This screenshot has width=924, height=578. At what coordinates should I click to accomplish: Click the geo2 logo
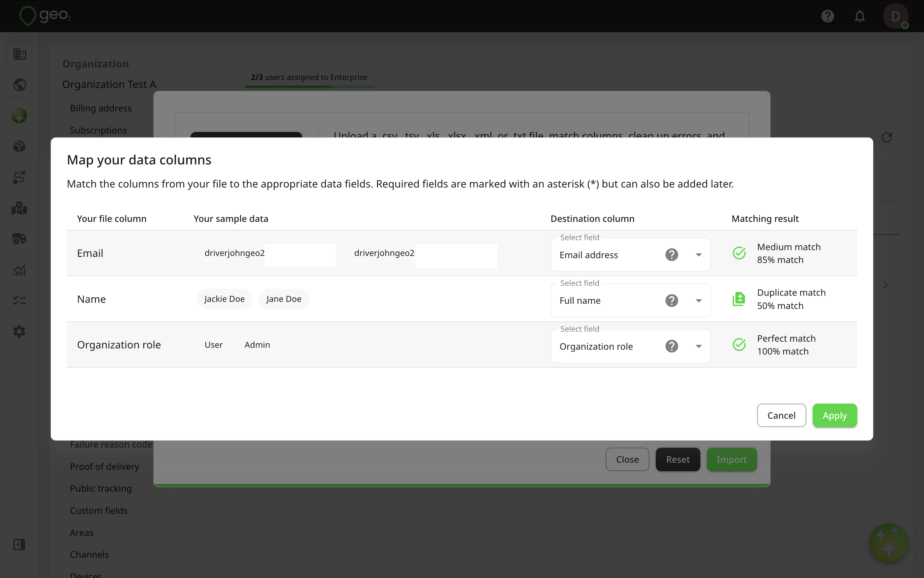click(45, 16)
